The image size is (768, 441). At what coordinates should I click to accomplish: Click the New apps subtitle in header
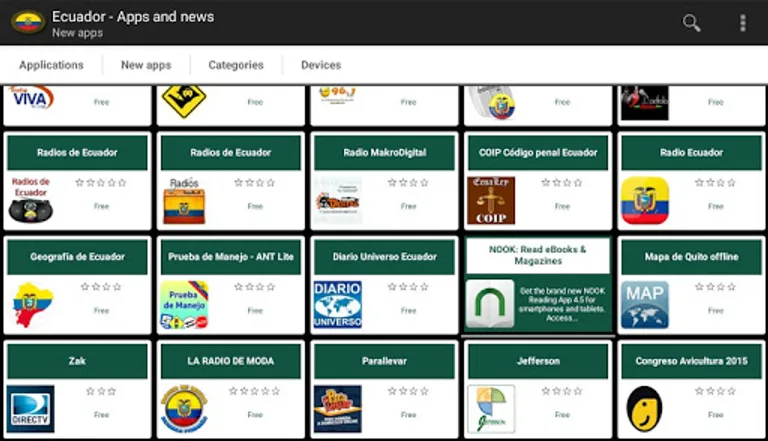click(x=77, y=33)
